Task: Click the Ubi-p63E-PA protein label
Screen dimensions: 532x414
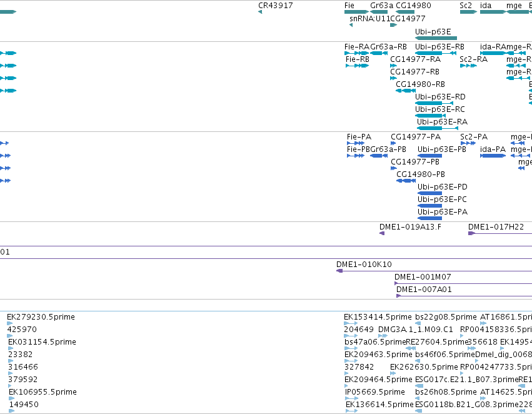Action: pyautogui.click(x=443, y=212)
